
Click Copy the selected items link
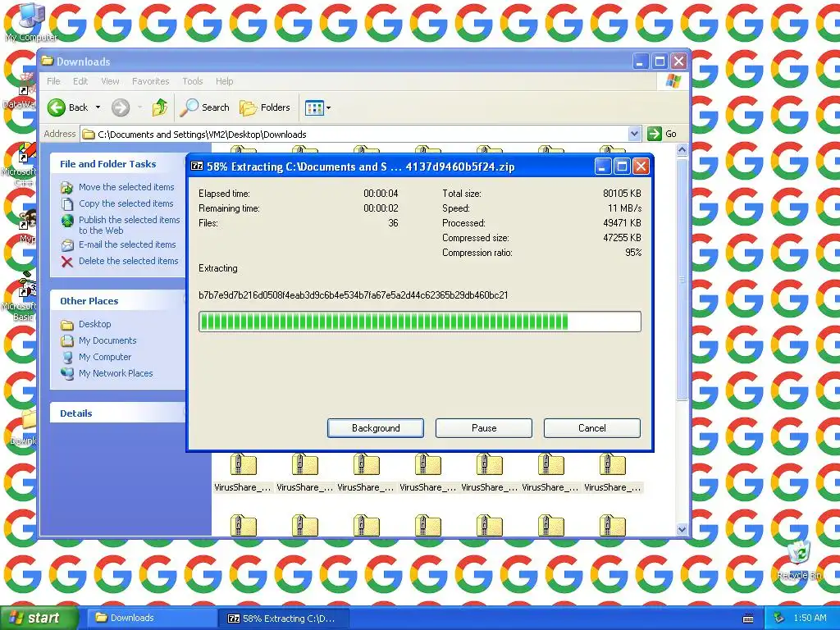(x=126, y=203)
